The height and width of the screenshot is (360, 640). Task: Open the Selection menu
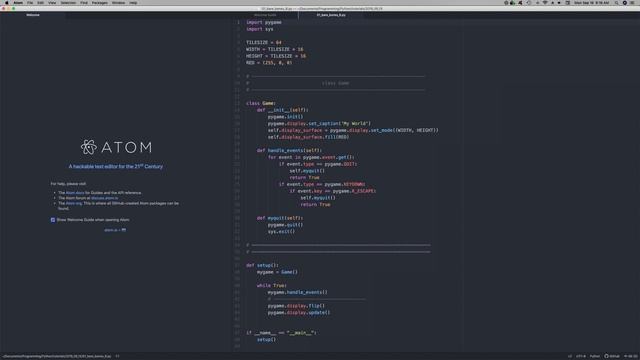tap(68, 3)
